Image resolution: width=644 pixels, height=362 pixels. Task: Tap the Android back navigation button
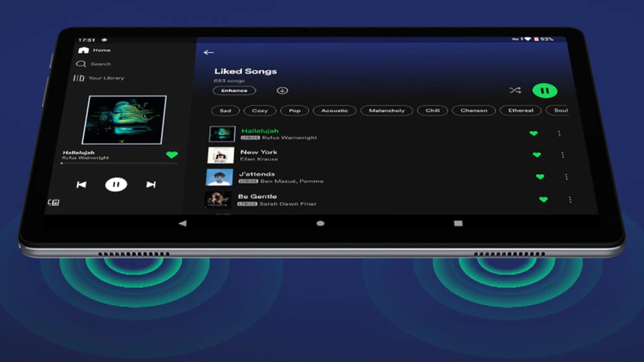[x=183, y=223]
